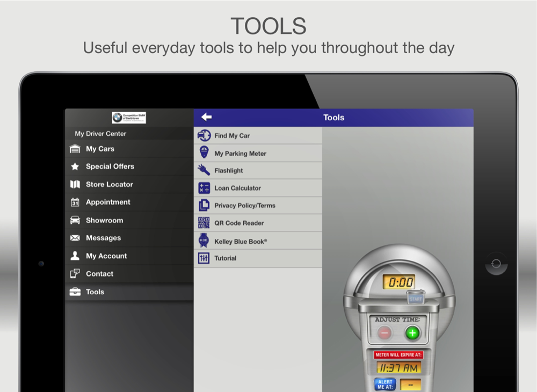Launch QR Code Reader
The image size is (537, 392).
[x=258, y=223]
